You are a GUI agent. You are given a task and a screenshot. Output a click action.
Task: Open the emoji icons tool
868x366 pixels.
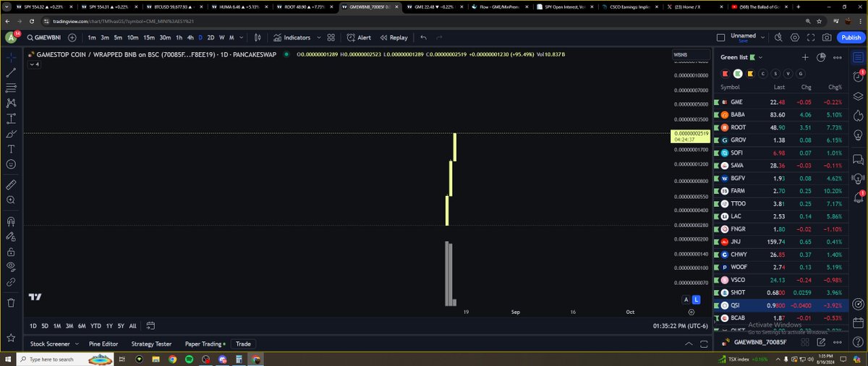point(11,164)
